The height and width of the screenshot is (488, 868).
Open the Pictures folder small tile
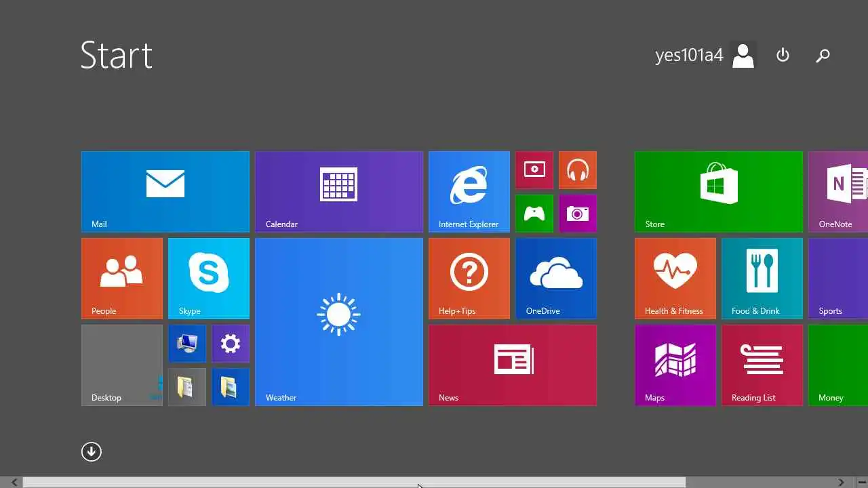click(231, 387)
